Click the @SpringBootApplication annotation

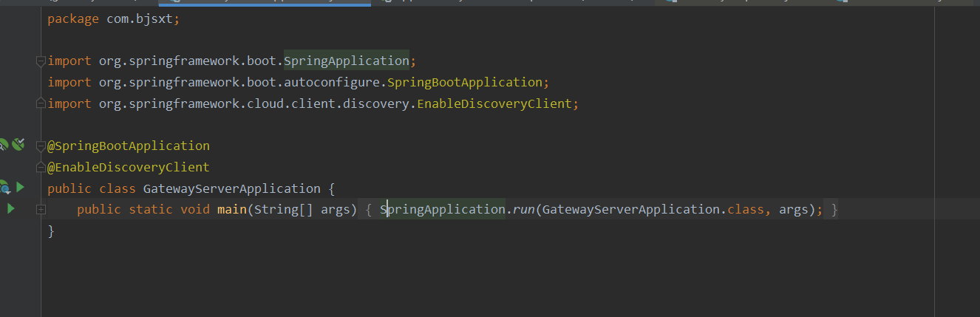pyautogui.click(x=129, y=146)
